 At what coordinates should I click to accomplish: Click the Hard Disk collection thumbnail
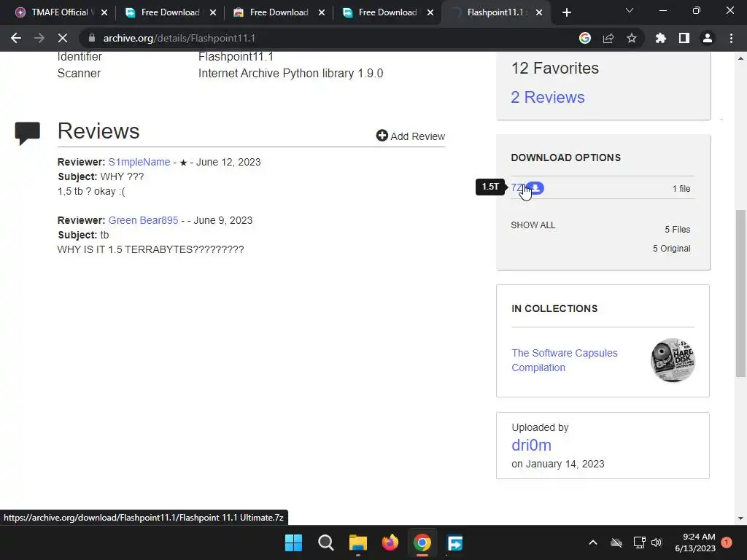tap(673, 360)
